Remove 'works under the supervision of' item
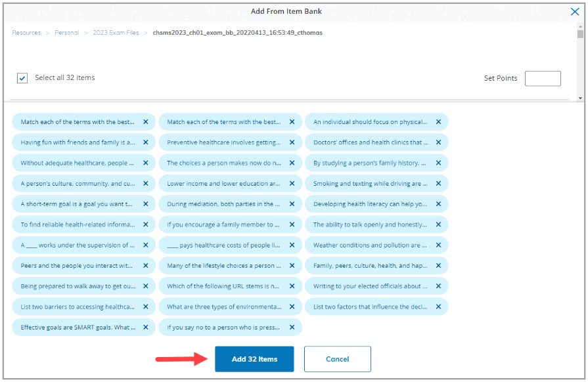Viewport: 588px width, 382px height. tap(146, 245)
